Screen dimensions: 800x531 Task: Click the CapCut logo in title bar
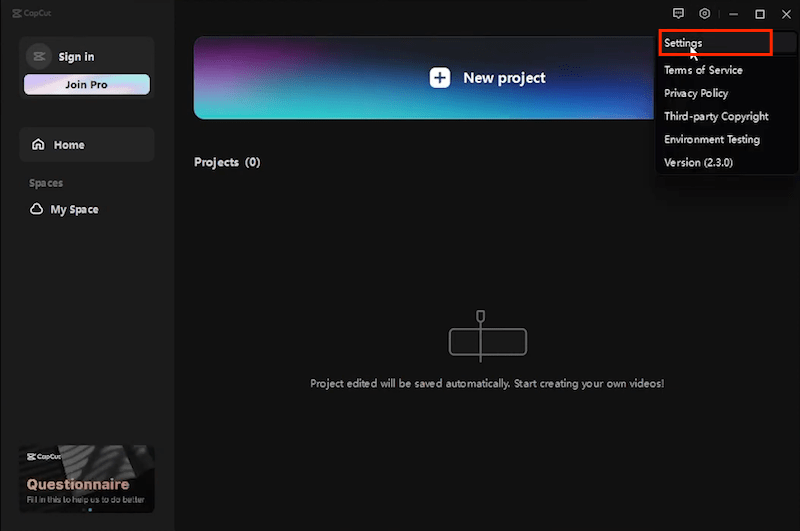tap(32, 13)
